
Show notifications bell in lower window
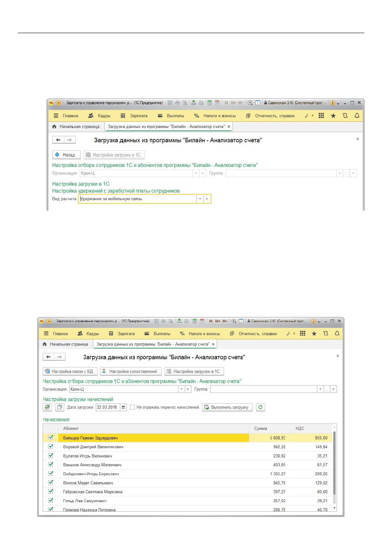[337, 333]
